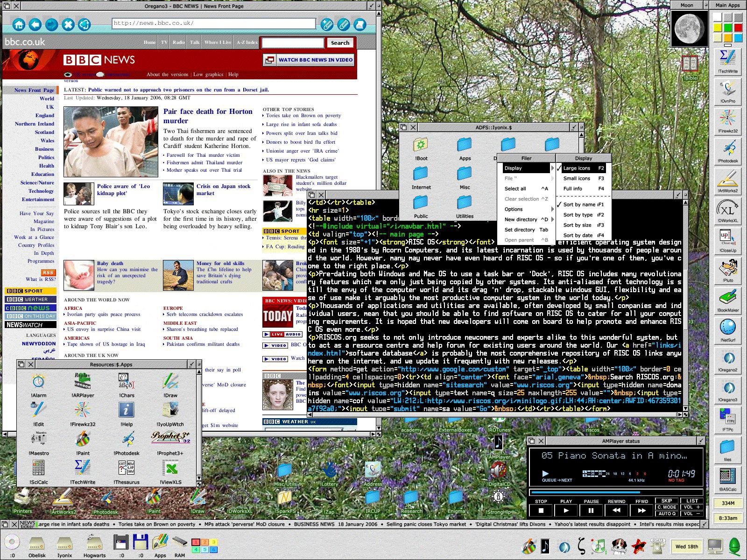
Task: Select Technology in BBC News sidebar
Action: click(x=41, y=191)
